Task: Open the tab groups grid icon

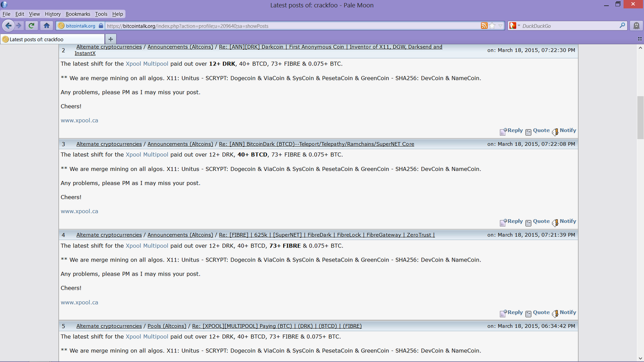Action: pyautogui.click(x=639, y=39)
